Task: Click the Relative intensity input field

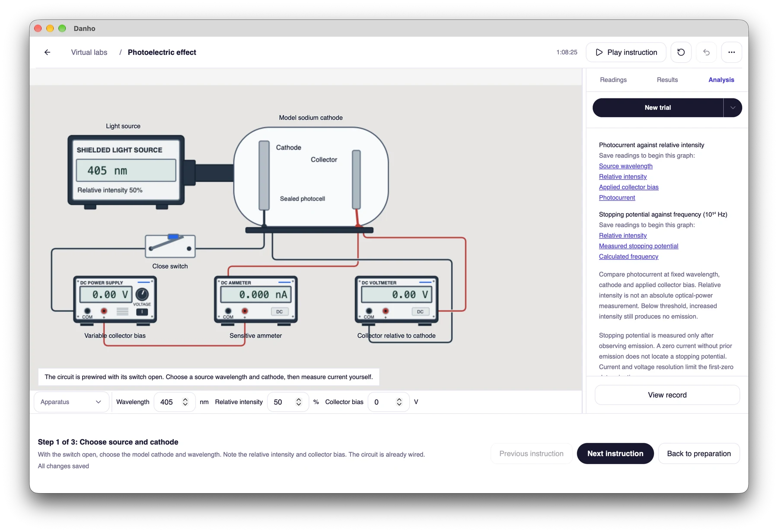Action: (288, 402)
